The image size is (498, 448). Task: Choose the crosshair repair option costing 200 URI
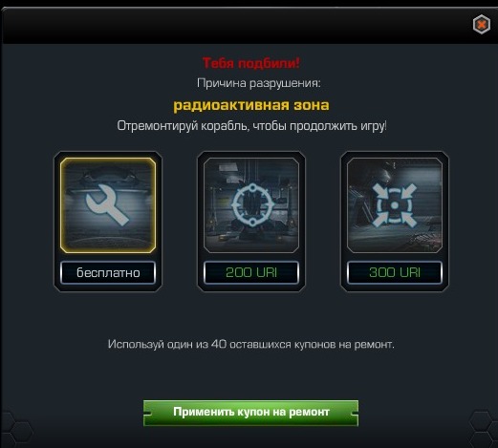251,205
